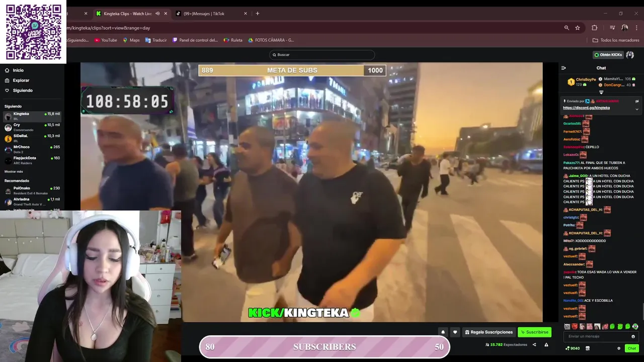Click the 9040 channel points balance
644x362 pixels.
click(x=572, y=348)
